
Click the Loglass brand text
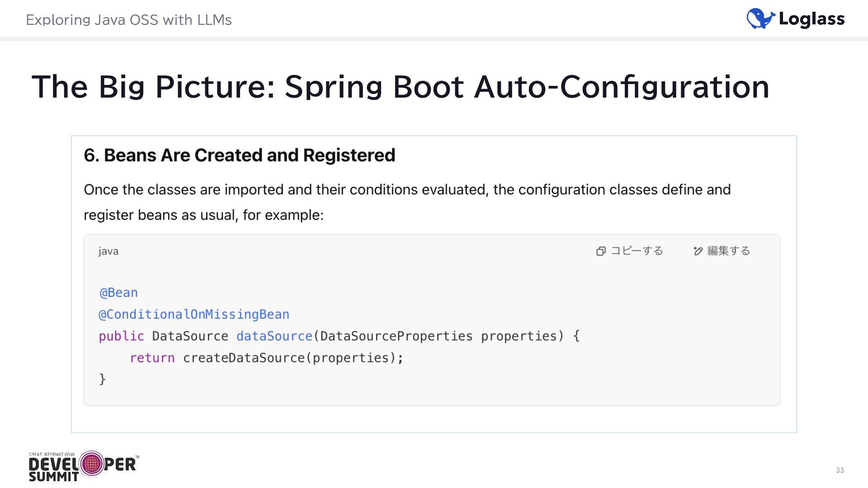tap(811, 19)
